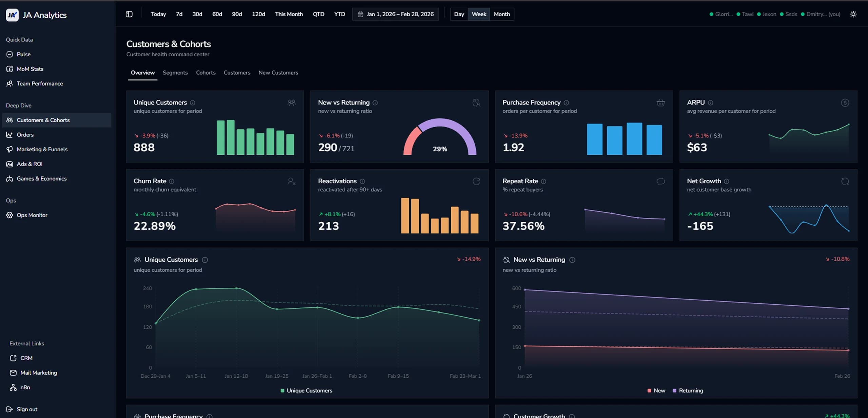Click info icon next to Unique Customers card
The height and width of the screenshot is (418, 868).
tap(193, 103)
